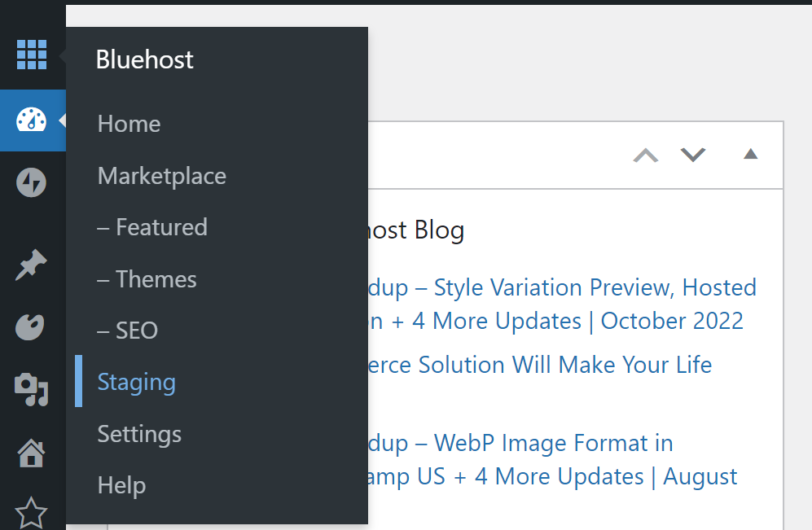Select Settings in the Bluehost menu
This screenshot has height=530, width=812.
[138, 434]
